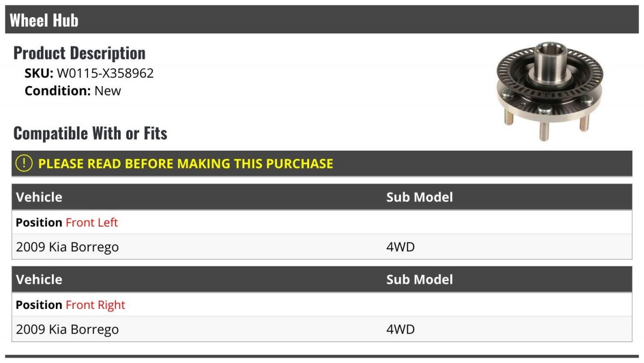Image resolution: width=644 pixels, height=363 pixels.
Task: Click the PLEASE READ BEFORE MAKING THIS PURCHASE banner
Action: click(322, 164)
